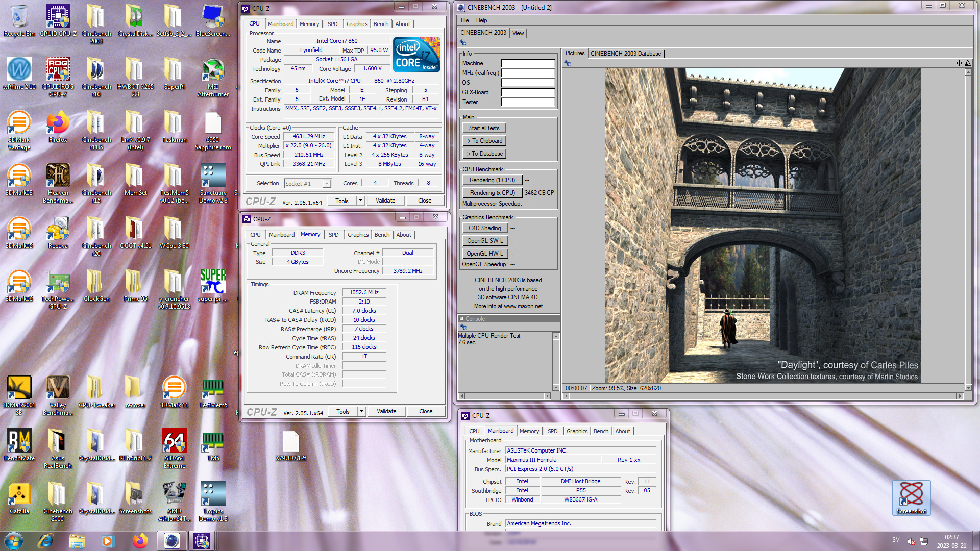Open super_pi desktop icon
Viewport: 980px width, 551px height.
coord(213,286)
